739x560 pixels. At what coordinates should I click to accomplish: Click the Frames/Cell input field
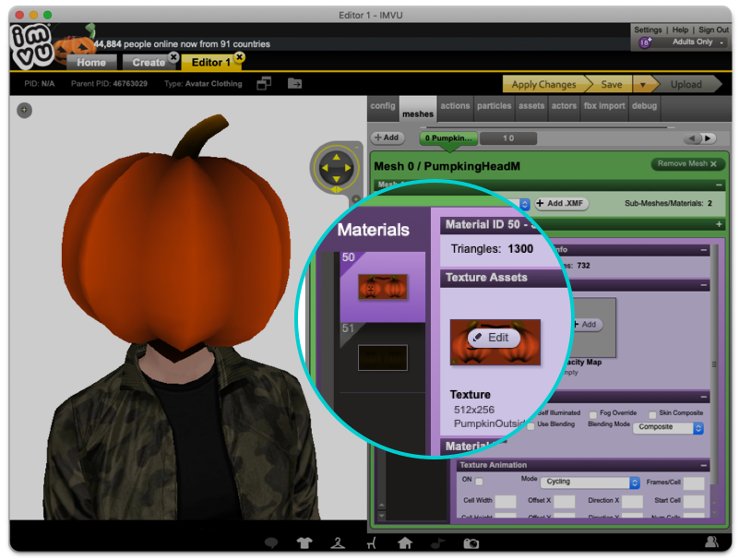[694, 483]
